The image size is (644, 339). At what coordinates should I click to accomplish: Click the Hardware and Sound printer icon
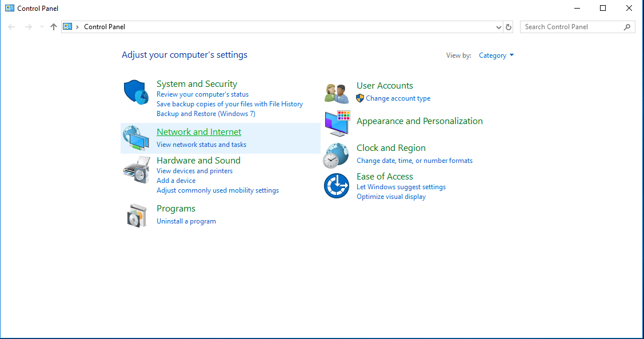(x=136, y=169)
